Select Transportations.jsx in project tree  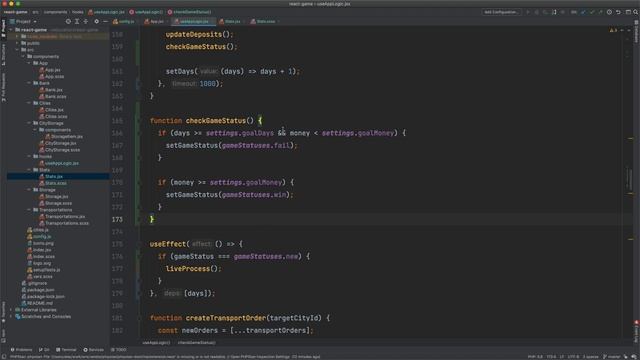[x=62, y=216]
